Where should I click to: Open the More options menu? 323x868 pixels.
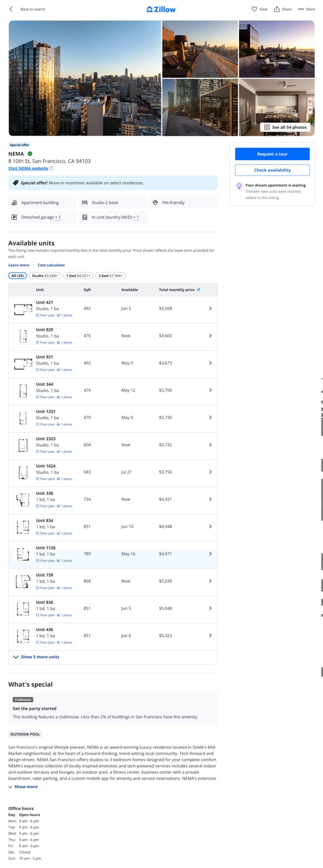[x=307, y=9]
